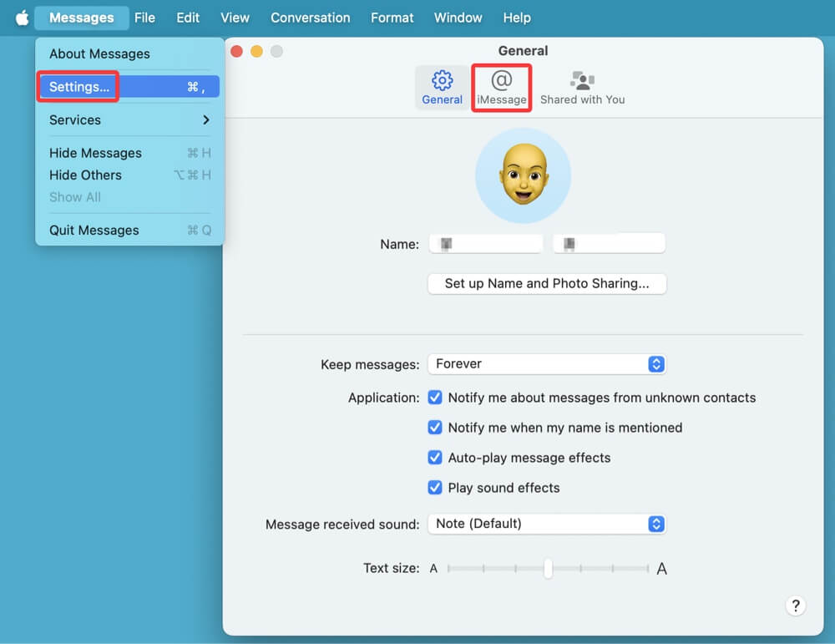
Task: Open the help question mark icon
Action: [796, 606]
